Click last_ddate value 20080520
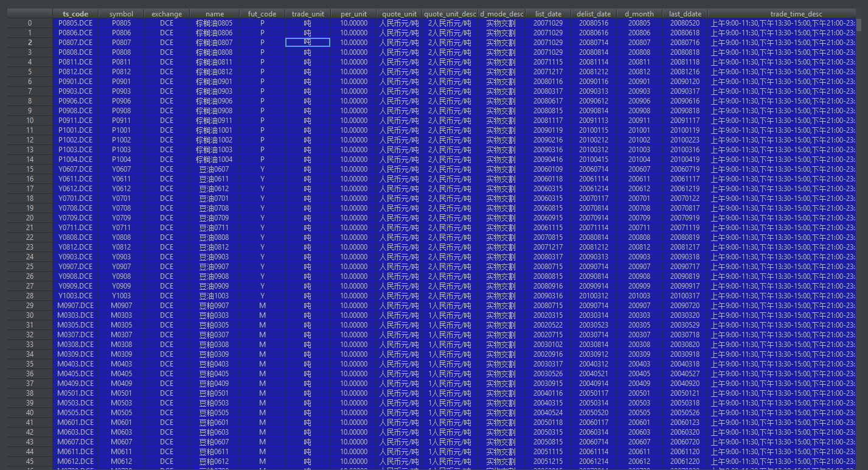Screen dimensions: 868x470 pyautogui.click(x=685, y=23)
